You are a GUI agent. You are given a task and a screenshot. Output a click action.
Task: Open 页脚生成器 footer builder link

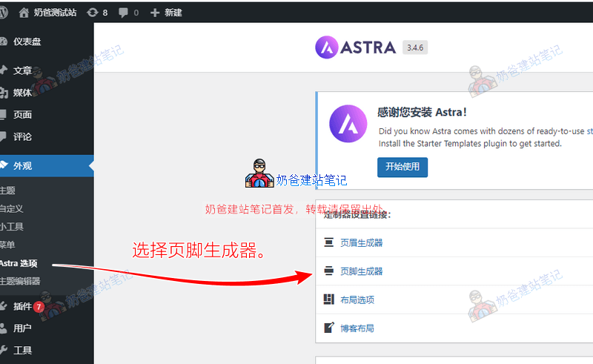[361, 271]
